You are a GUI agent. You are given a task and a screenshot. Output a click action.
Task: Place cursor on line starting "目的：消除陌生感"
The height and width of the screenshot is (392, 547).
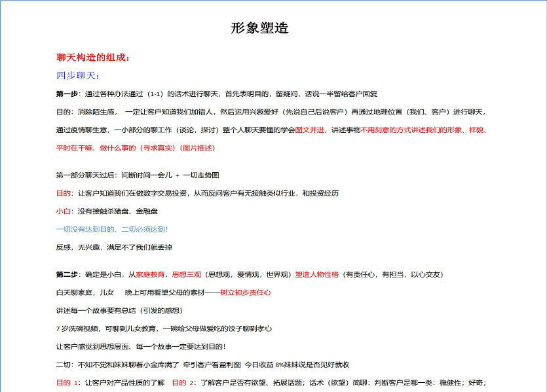click(x=271, y=112)
